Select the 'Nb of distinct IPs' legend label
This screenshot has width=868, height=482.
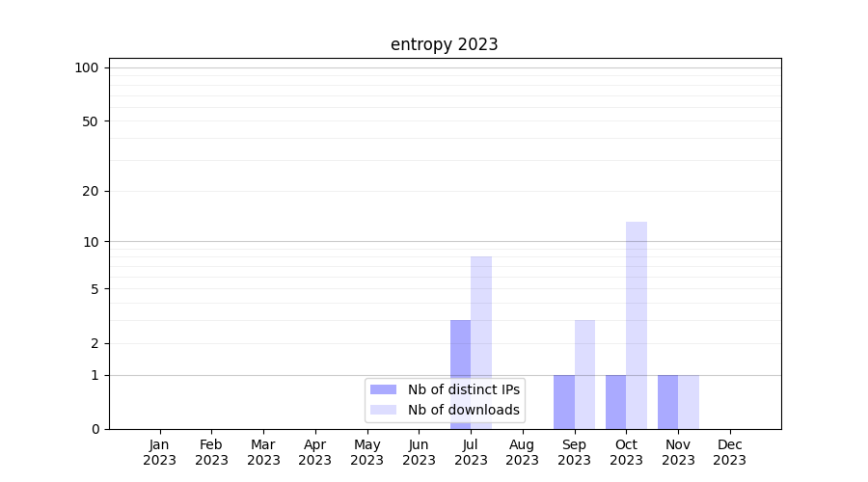pyautogui.click(x=464, y=389)
